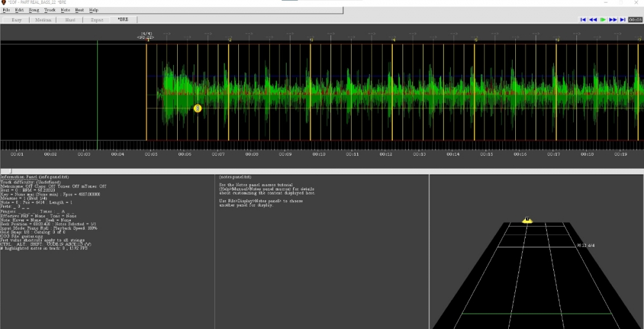Switch to the Medium difficulty tab
The height and width of the screenshot is (329, 644).
tap(44, 20)
